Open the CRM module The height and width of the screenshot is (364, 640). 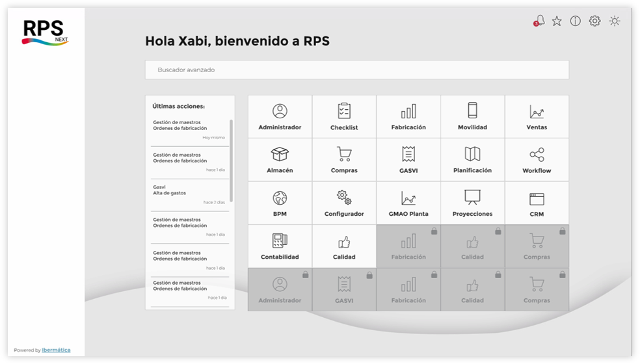[537, 203]
